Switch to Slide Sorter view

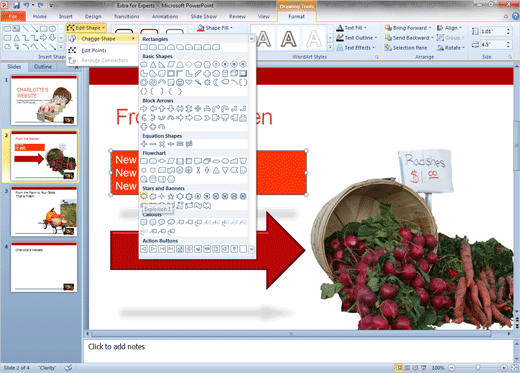click(407, 368)
